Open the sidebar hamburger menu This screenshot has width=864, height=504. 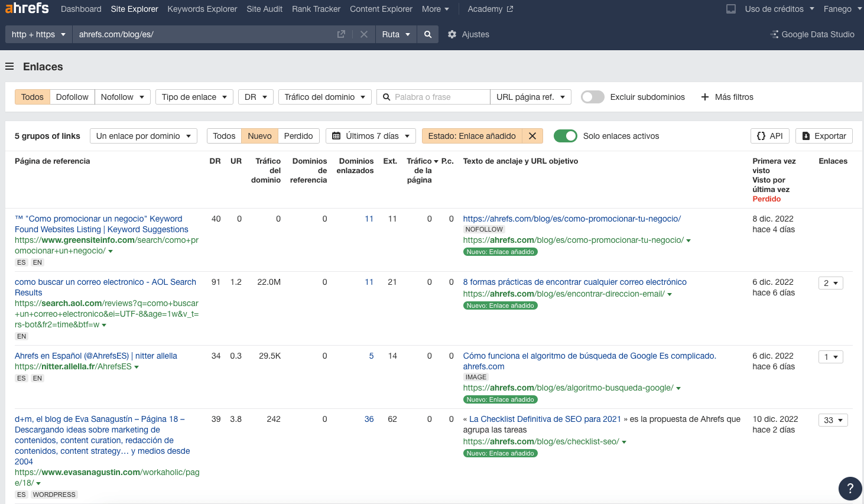pyautogui.click(x=9, y=66)
